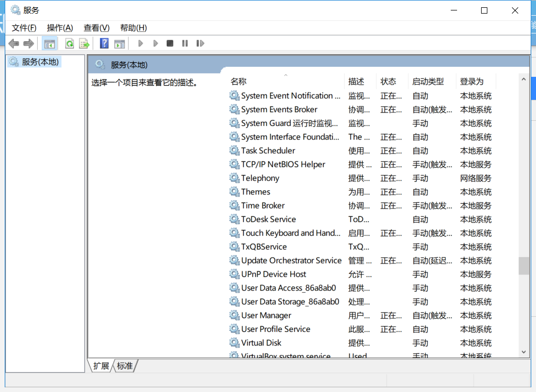This screenshot has width=536, height=392.
Task: Open the Help toolbar icon
Action: coord(104,43)
